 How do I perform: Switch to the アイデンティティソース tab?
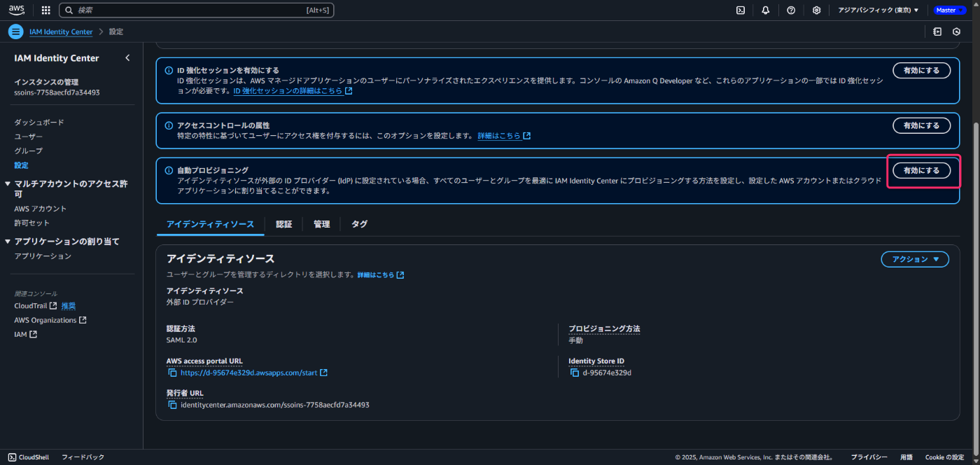(210, 224)
